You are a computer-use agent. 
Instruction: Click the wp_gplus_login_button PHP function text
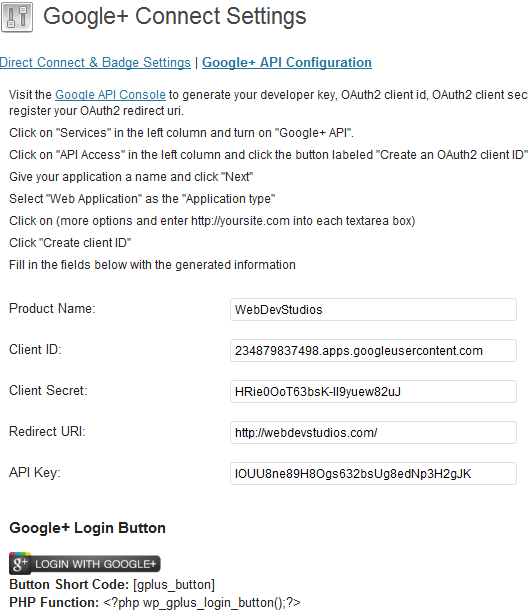[202, 602]
